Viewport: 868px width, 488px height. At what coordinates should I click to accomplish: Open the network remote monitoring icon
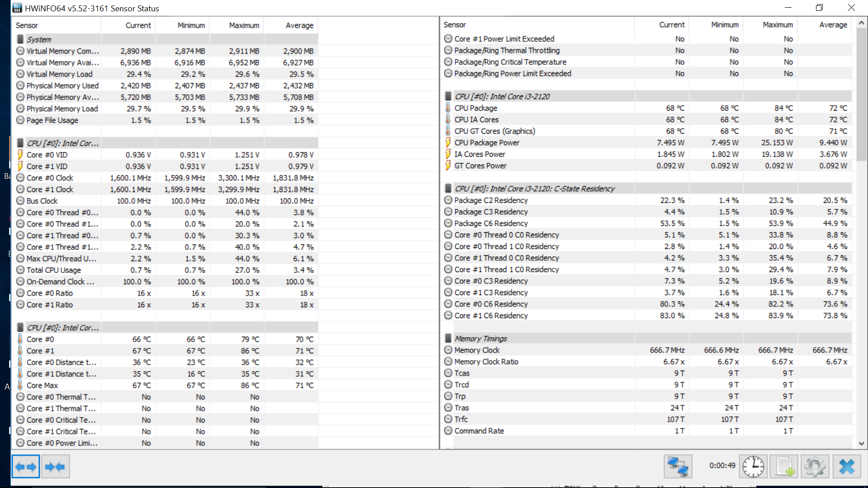(678, 466)
